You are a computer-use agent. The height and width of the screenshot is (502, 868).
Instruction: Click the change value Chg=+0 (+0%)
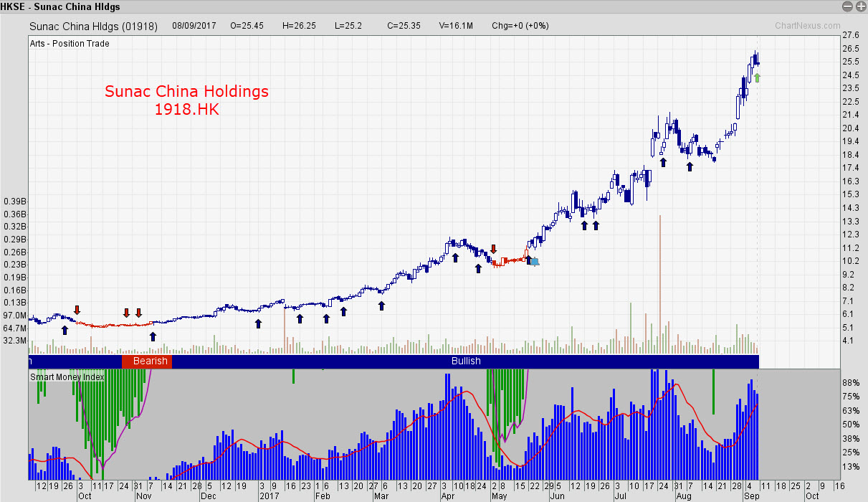520,26
